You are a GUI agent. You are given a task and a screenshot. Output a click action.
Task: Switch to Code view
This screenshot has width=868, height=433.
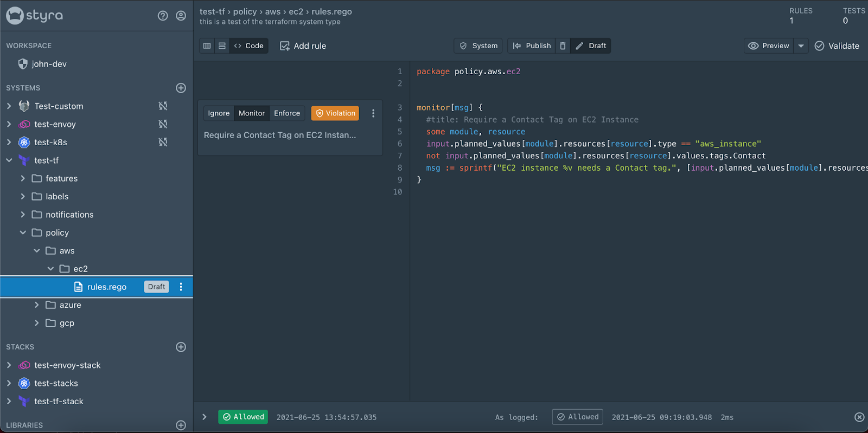click(249, 46)
